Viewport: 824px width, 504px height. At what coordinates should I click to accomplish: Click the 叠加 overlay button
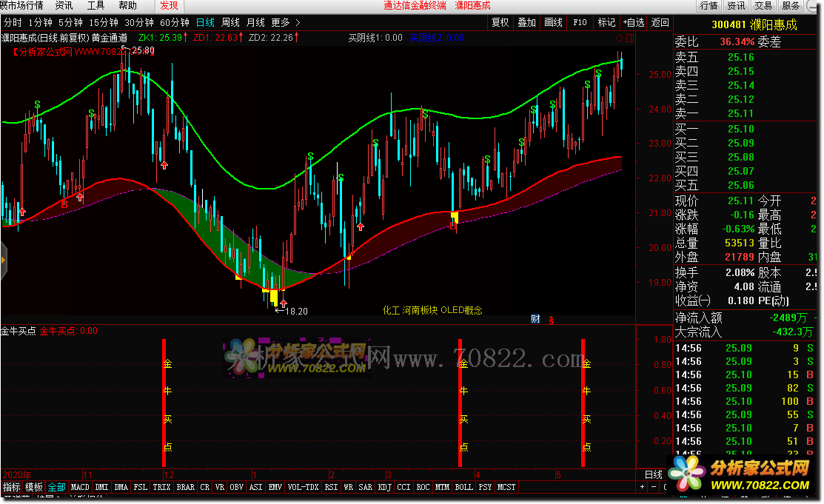click(526, 23)
